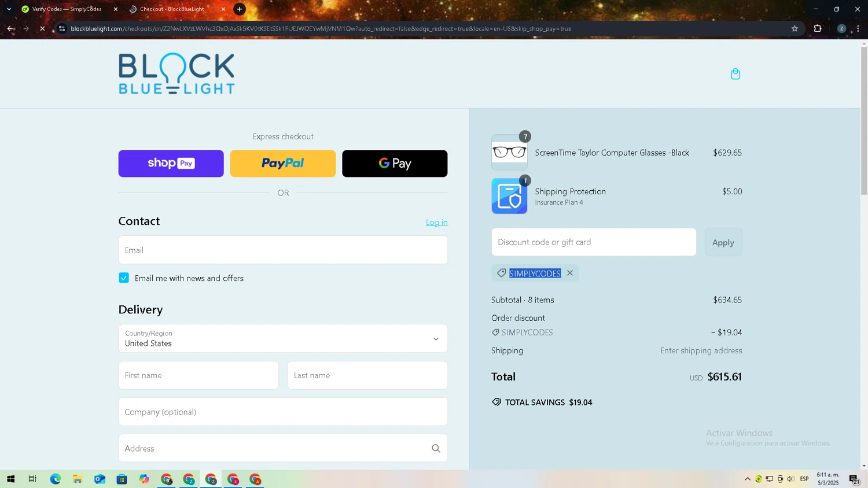Close the Verify Codes SimplyCodes tab
Screen dimensions: 868x488
[116, 9]
